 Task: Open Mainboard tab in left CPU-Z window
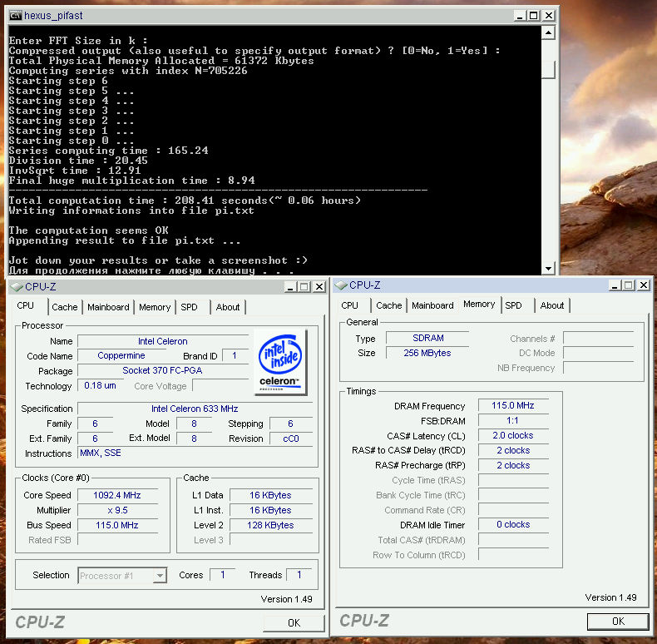[x=108, y=307]
